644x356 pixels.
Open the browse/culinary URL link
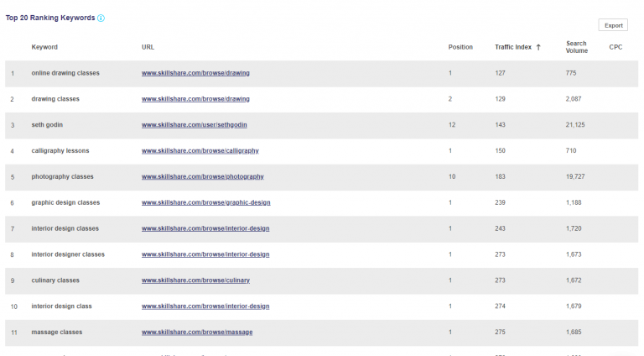point(195,280)
